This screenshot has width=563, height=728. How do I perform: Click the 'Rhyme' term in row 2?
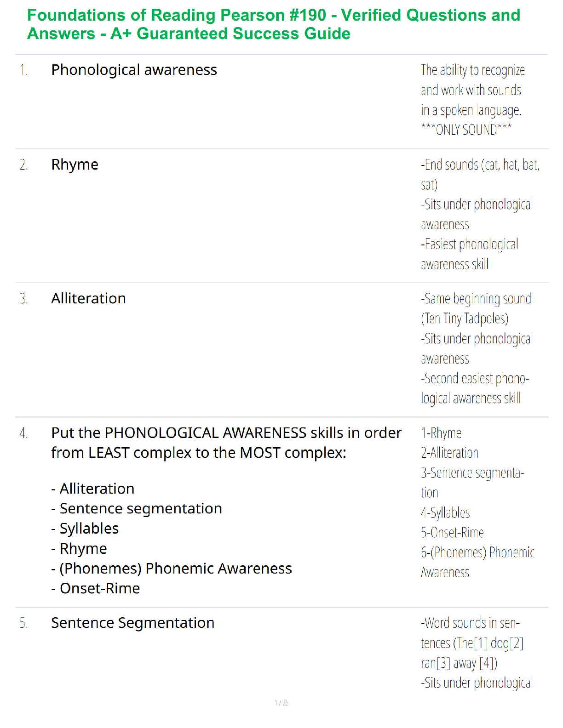(75, 165)
